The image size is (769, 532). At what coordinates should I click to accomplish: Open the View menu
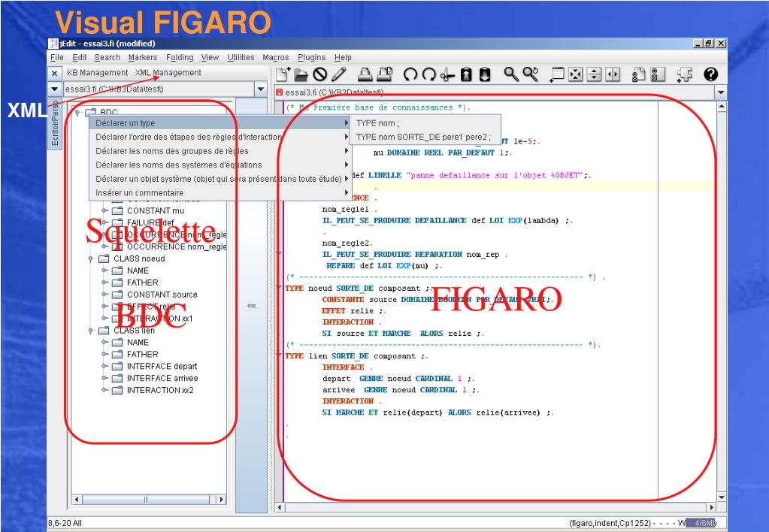[210, 57]
